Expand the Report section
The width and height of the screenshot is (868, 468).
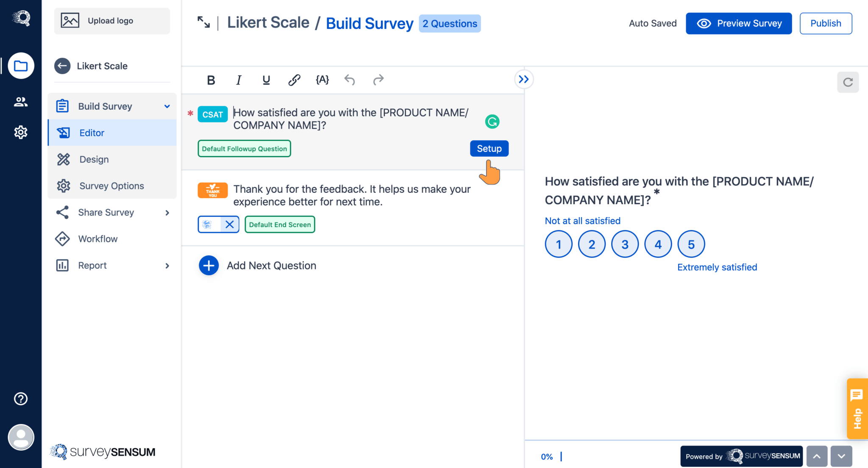click(x=92, y=265)
